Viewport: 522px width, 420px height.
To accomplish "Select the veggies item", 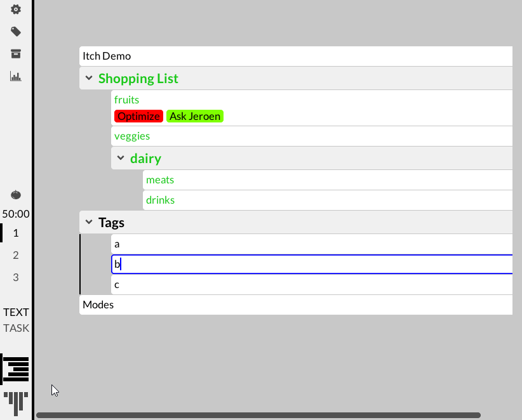I will [312, 136].
